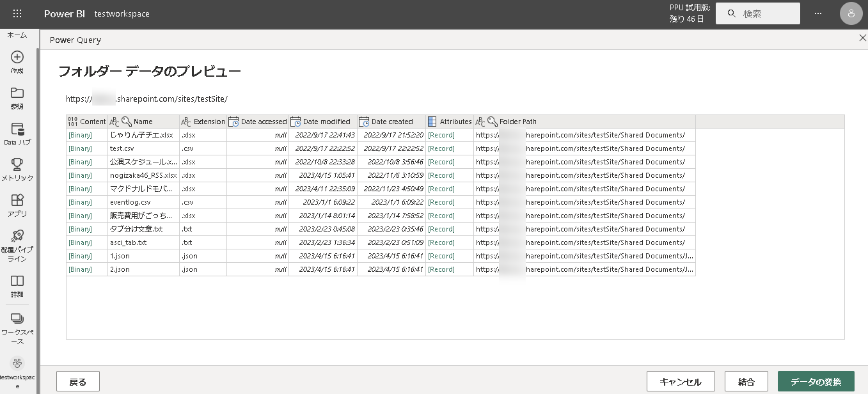Screen dimensions: 868x394
Task: Select the タブ分け文章.txt name cell
Action: (x=143, y=229)
